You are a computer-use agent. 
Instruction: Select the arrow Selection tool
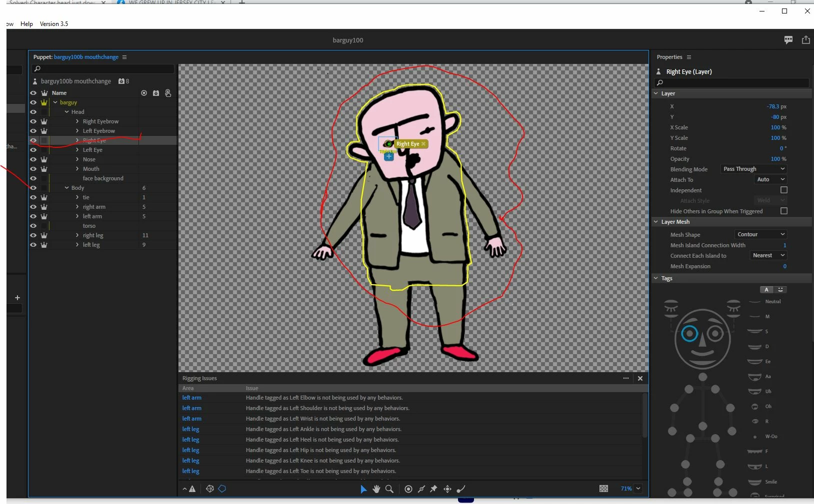pyautogui.click(x=363, y=489)
